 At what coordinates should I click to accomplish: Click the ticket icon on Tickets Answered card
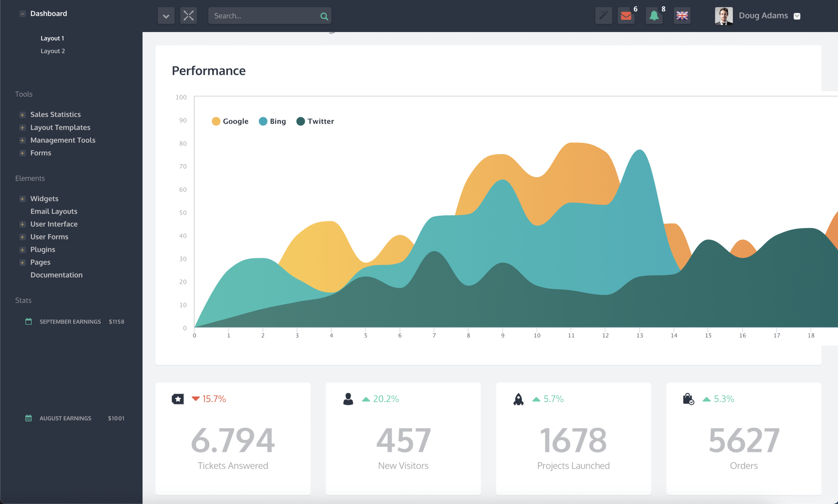178,399
